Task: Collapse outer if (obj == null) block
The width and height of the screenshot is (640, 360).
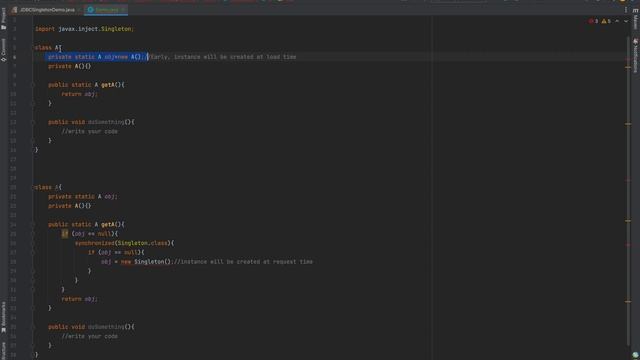Action: click(x=33, y=234)
